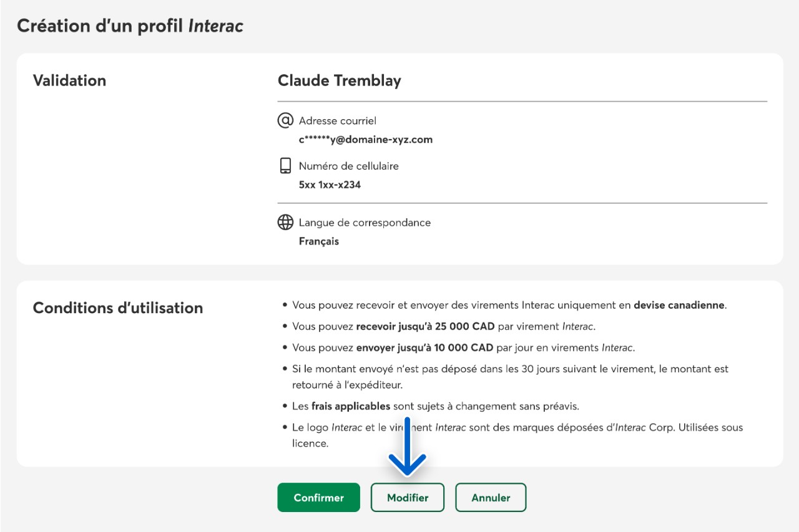799x532 pixels.
Task: Click the Numéro de cellulaire label
Action: pos(348,166)
